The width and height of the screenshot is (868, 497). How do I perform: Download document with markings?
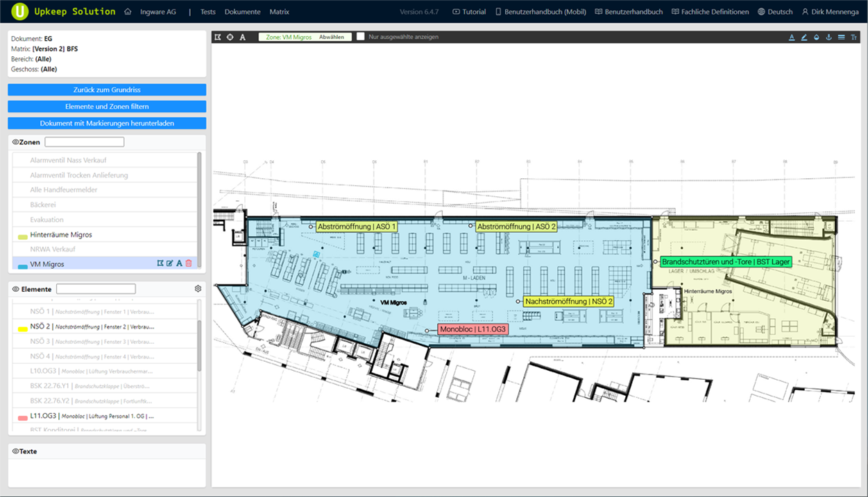(107, 123)
